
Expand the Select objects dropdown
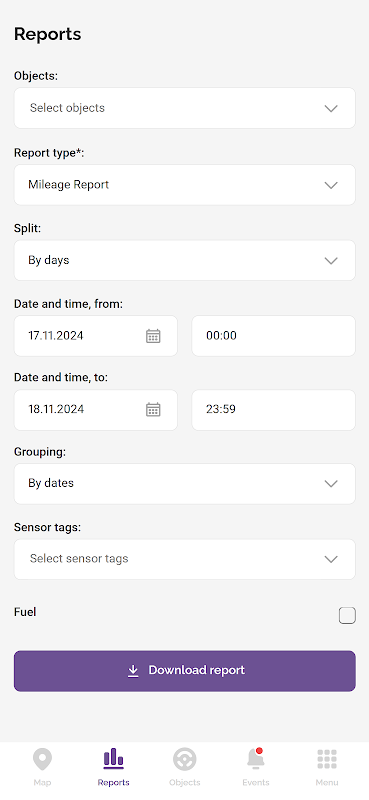(185, 108)
